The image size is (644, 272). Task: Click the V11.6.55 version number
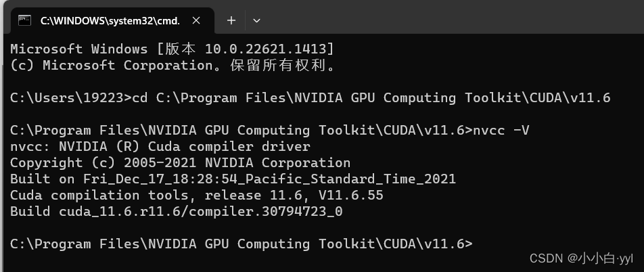click(x=351, y=195)
